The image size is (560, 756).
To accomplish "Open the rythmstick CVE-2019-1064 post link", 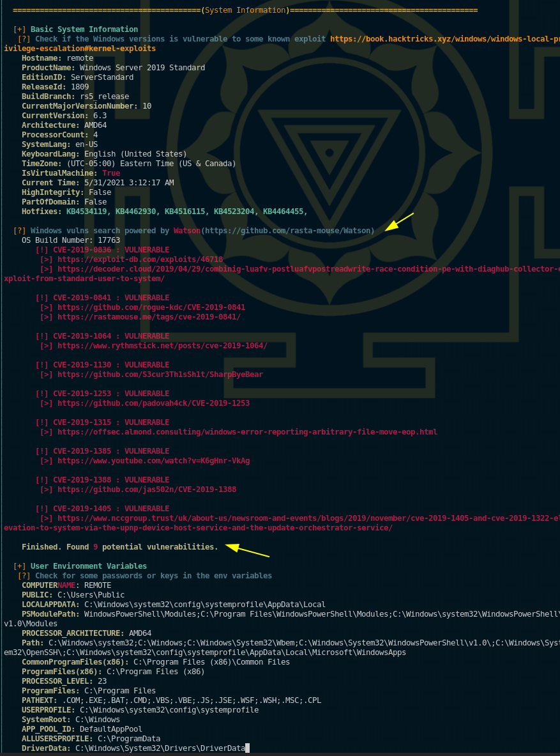I will tap(162, 346).
